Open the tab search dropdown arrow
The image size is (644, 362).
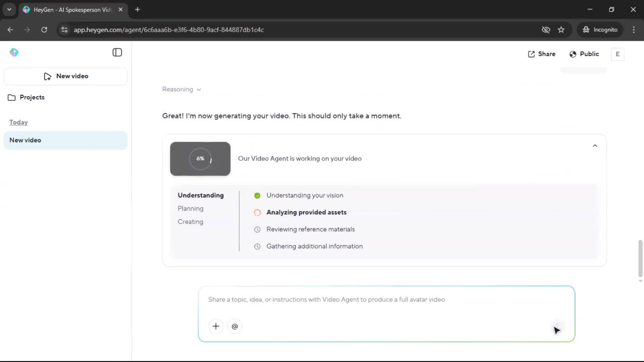[x=9, y=9]
